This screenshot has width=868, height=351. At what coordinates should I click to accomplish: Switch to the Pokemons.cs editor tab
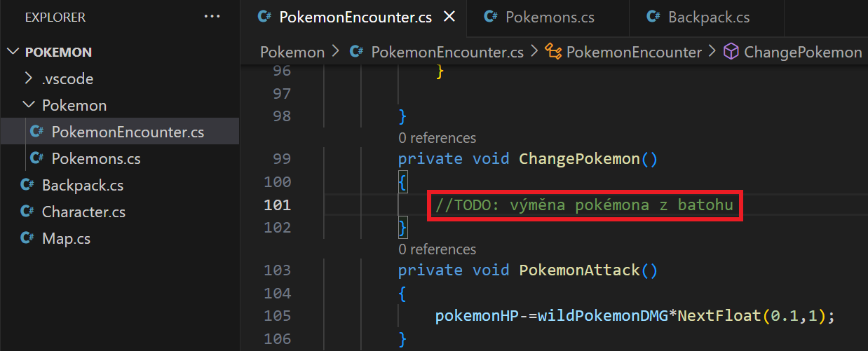(549, 17)
